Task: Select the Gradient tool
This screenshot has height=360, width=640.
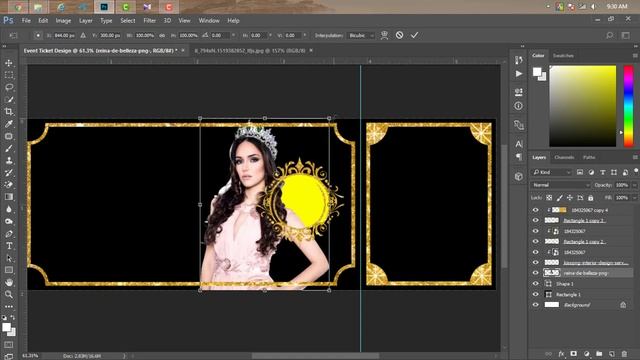Action: point(9,197)
